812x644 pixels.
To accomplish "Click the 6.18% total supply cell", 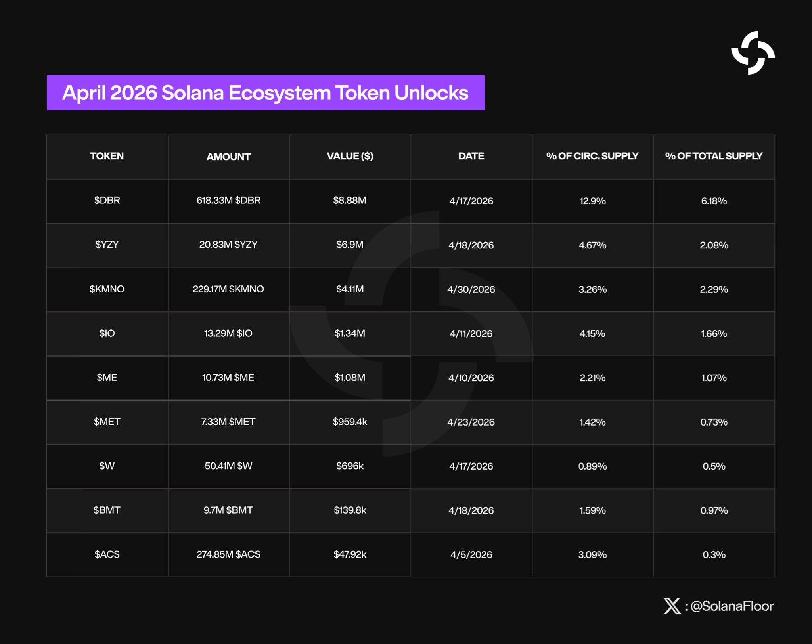I will pyautogui.click(x=714, y=201).
